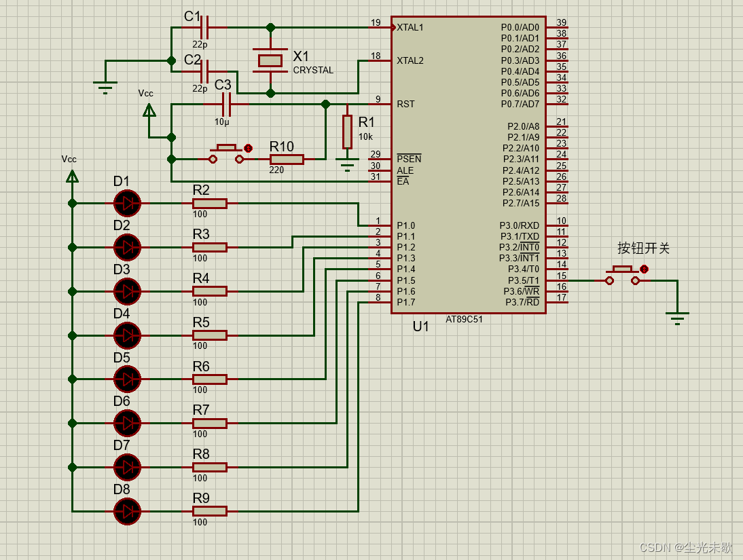Select LED D7 component

[x=127, y=467]
